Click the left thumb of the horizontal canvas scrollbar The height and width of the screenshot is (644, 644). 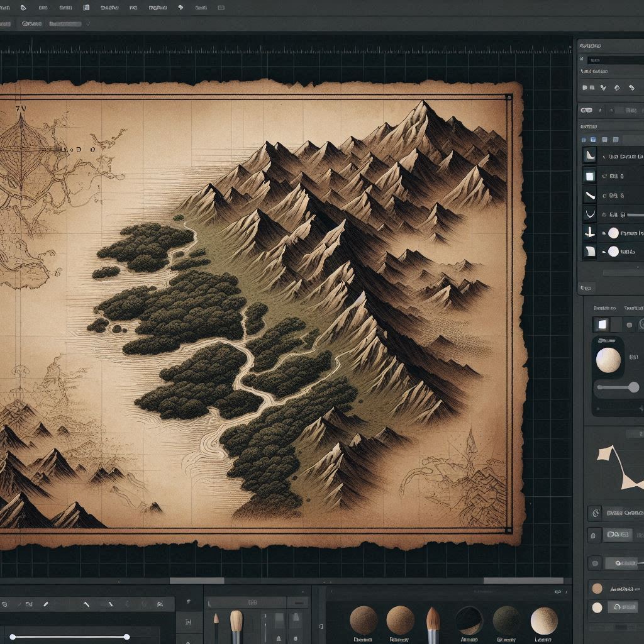point(197,580)
